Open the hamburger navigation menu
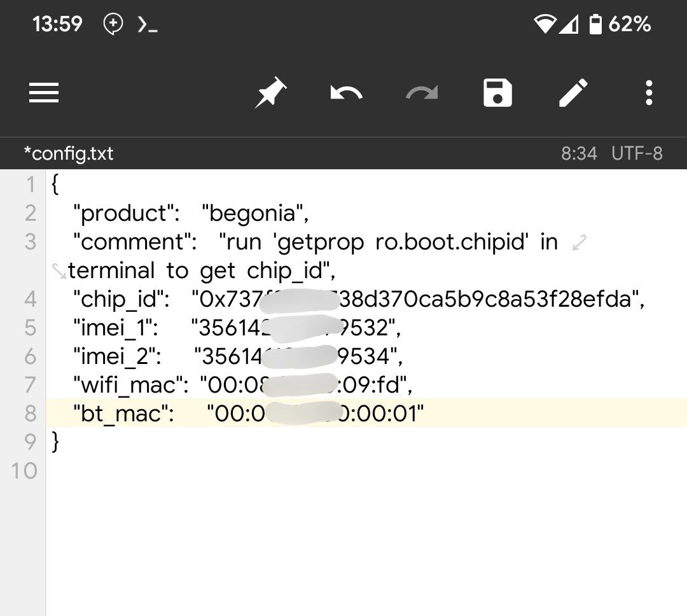 tap(44, 93)
